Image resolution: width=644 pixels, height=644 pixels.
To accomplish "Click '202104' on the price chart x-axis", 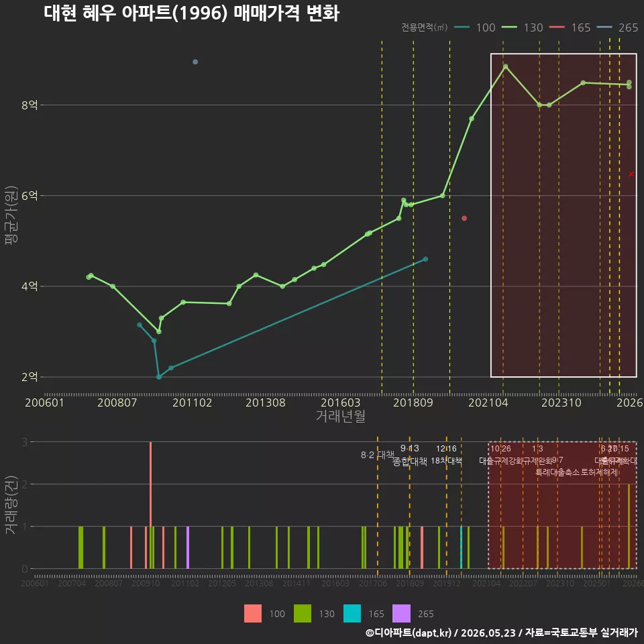I will tap(488, 402).
